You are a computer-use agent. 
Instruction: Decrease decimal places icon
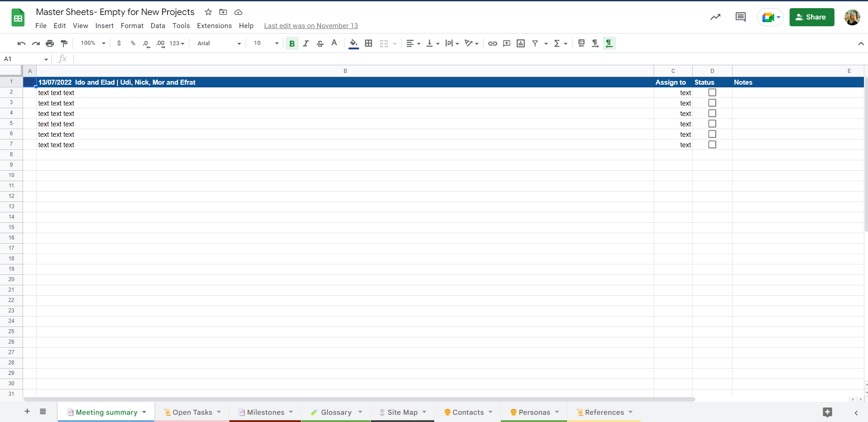point(146,43)
